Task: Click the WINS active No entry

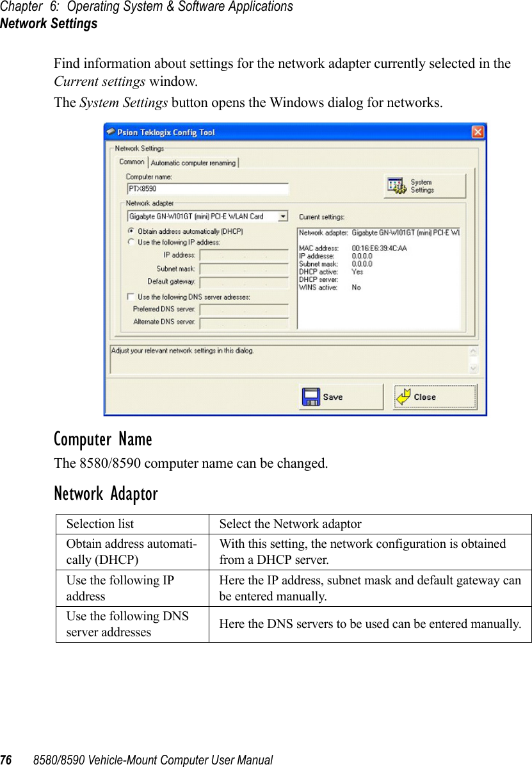Action: [x=330, y=287]
